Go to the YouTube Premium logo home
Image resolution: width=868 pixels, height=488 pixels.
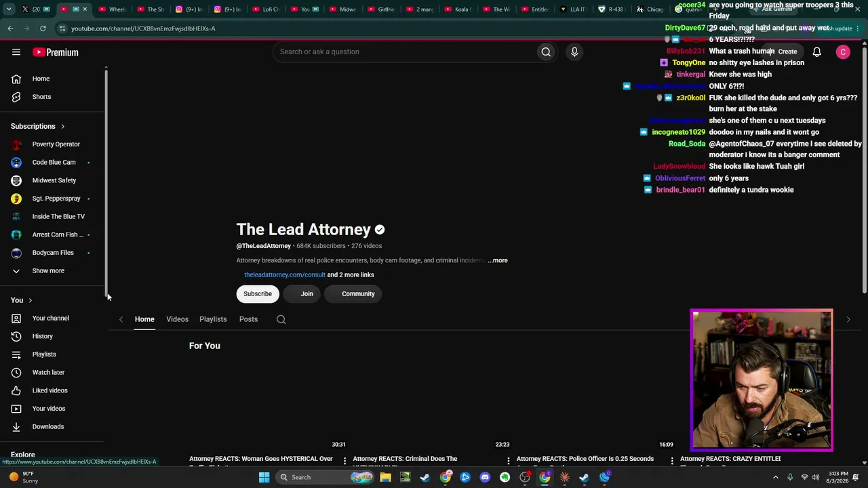[x=56, y=52]
